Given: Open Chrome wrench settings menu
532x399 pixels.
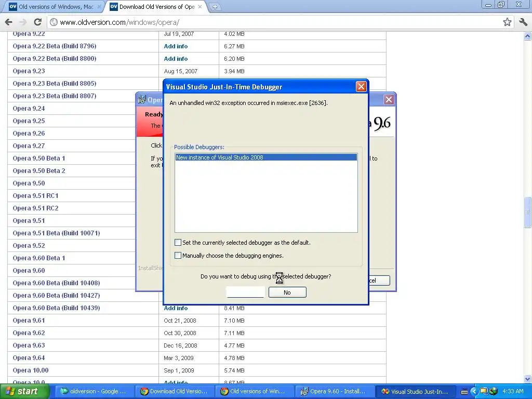Looking at the screenshot, I should 523,22.
